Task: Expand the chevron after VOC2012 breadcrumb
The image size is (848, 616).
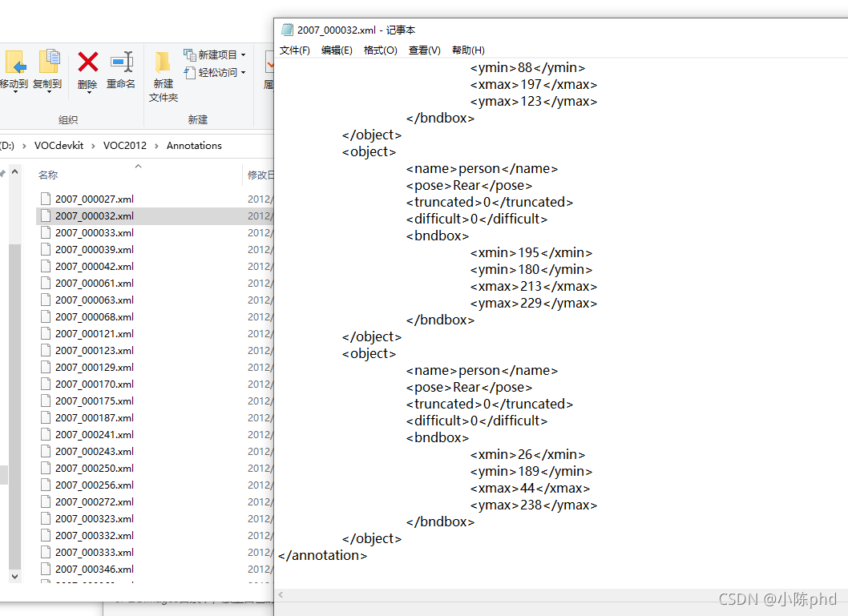Action: pyautogui.click(x=156, y=146)
